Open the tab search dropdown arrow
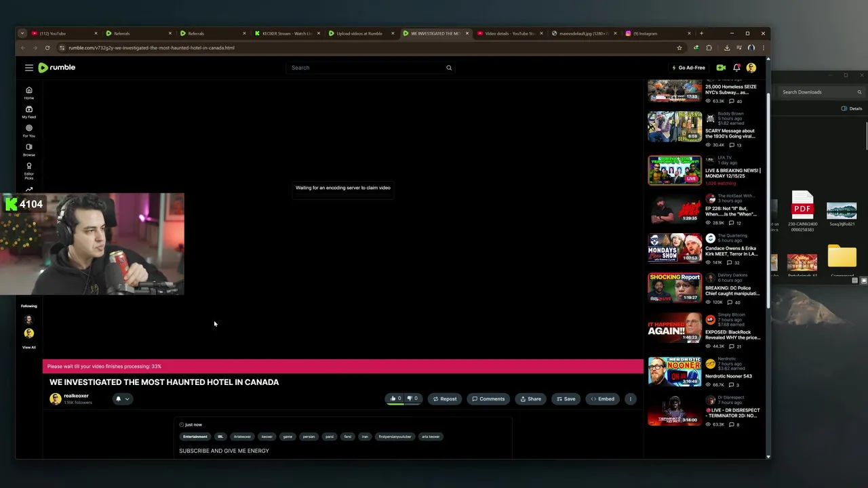The width and height of the screenshot is (868, 488). (x=22, y=33)
